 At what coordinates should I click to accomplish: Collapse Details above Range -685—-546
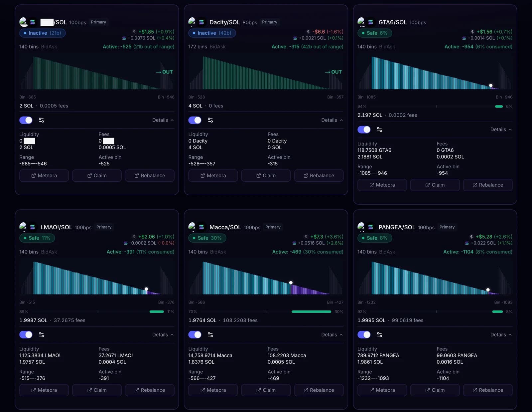click(163, 120)
